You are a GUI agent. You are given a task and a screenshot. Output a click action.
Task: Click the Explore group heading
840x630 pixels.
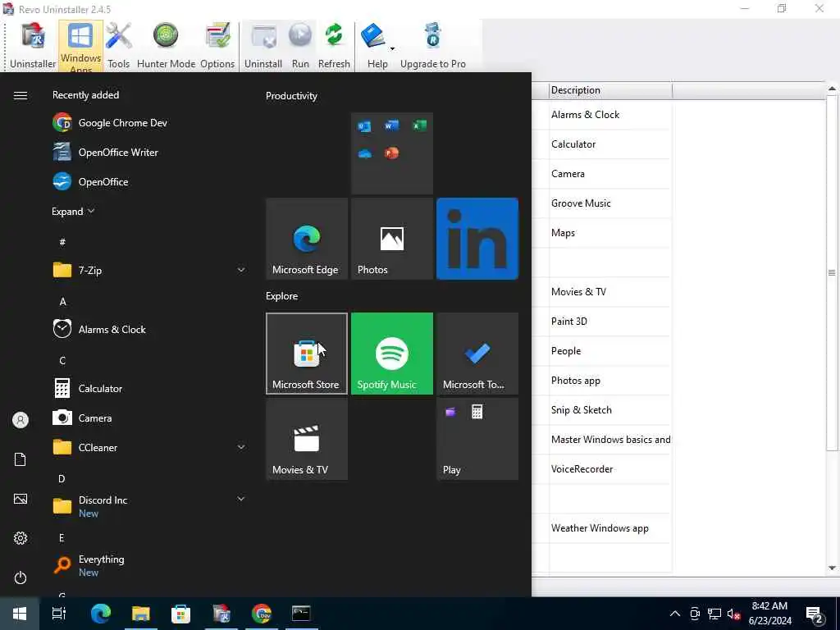[282, 295]
